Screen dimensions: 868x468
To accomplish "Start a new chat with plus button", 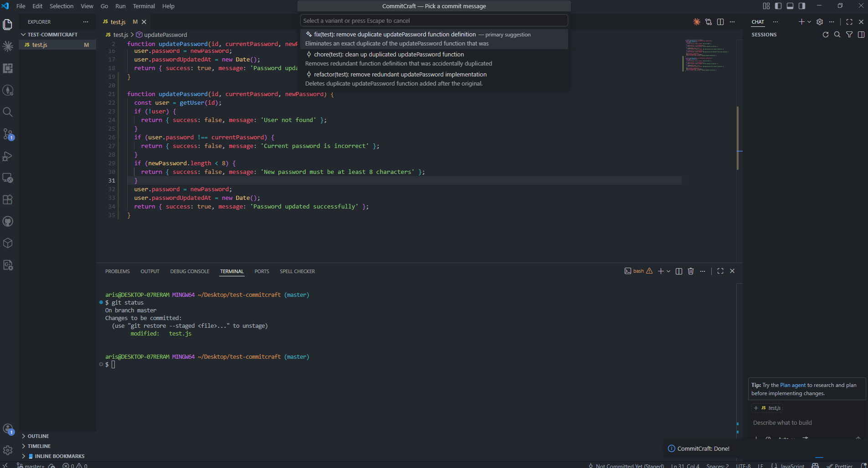I will pos(801,22).
